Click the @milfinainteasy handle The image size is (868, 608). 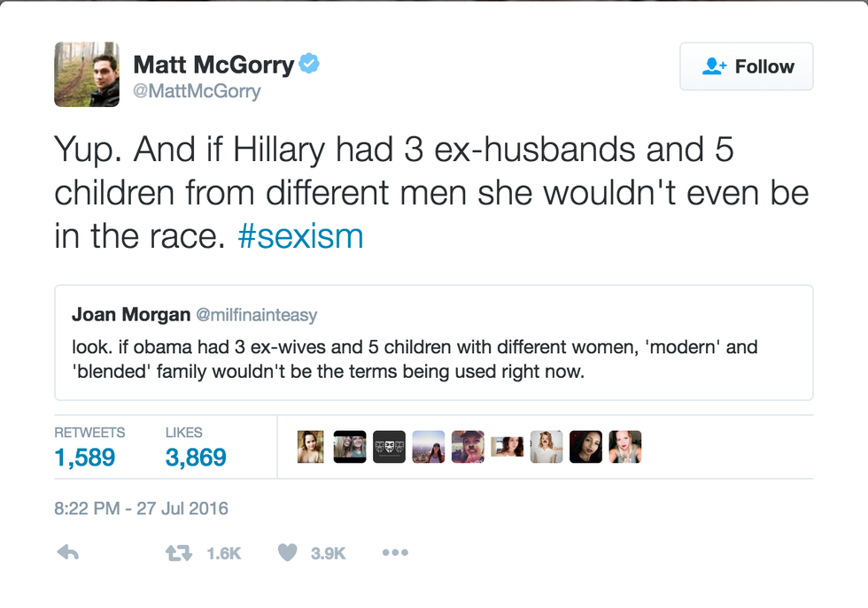coord(256,315)
